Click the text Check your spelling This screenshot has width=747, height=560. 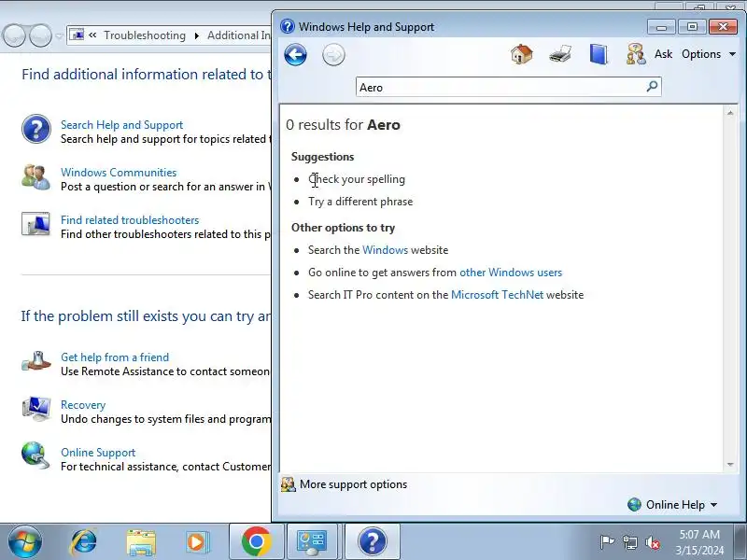coord(357,179)
